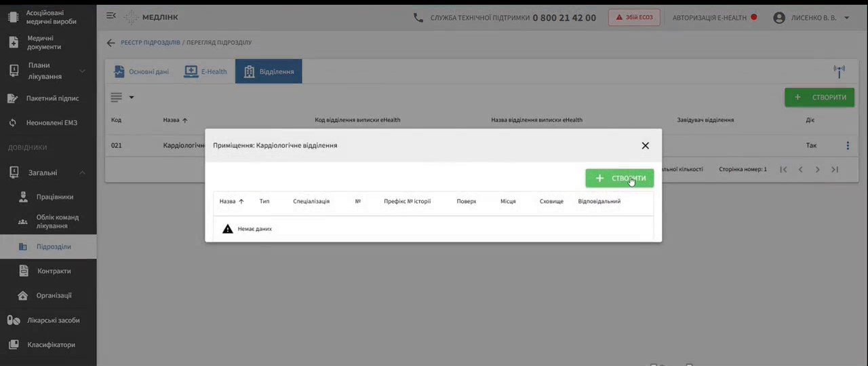The height and width of the screenshot is (366, 868).
Task: Click the Облік команд лікування group icon
Action: tap(23, 221)
